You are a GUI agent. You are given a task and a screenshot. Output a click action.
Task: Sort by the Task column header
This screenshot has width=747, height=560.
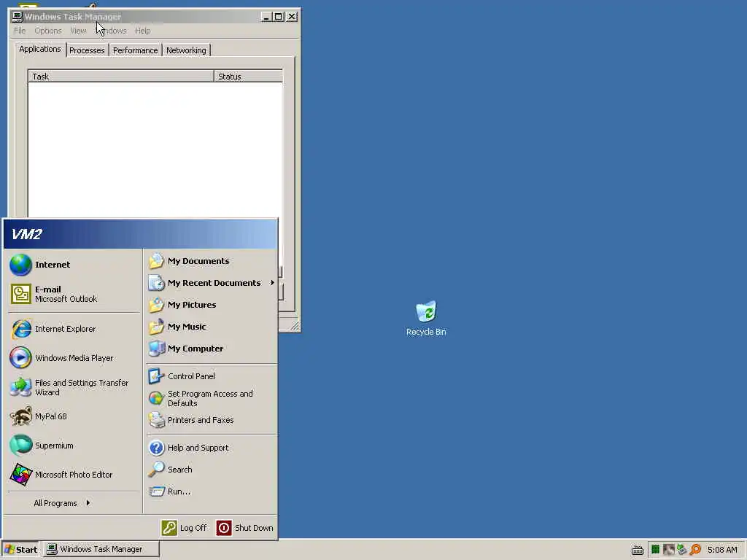[121, 76]
